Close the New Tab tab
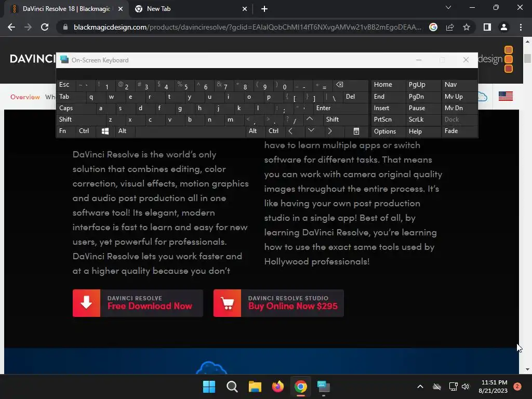532x399 pixels. (245, 9)
